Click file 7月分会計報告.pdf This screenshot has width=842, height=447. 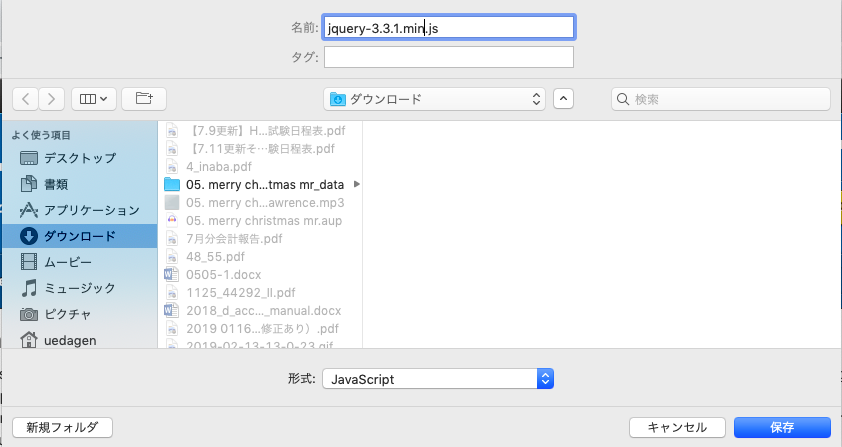coord(260,239)
